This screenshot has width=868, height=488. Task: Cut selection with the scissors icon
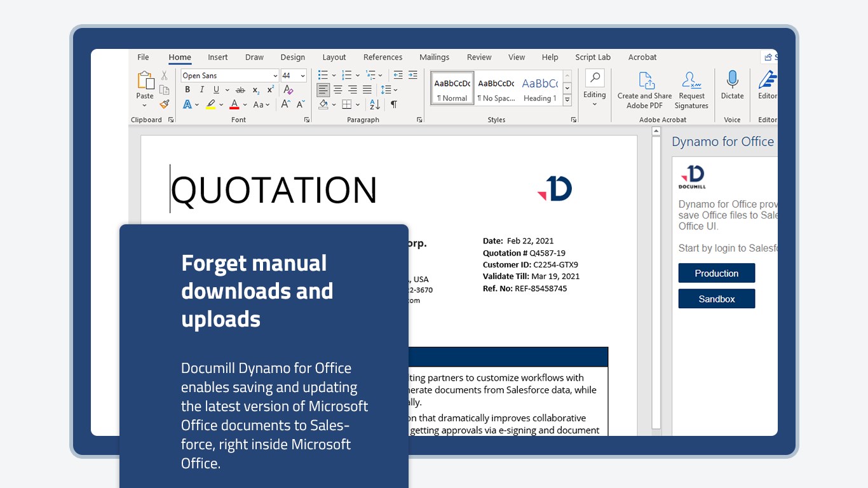[x=165, y=76]
